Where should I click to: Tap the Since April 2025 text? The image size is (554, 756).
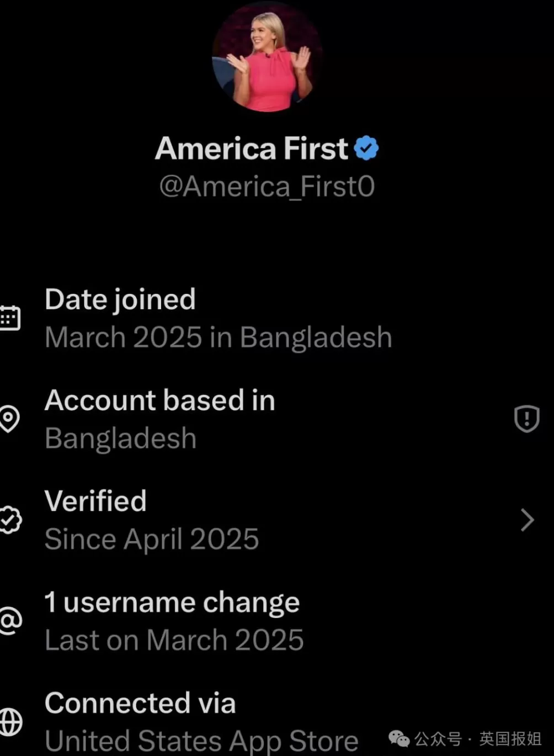[x=152, y=539]
